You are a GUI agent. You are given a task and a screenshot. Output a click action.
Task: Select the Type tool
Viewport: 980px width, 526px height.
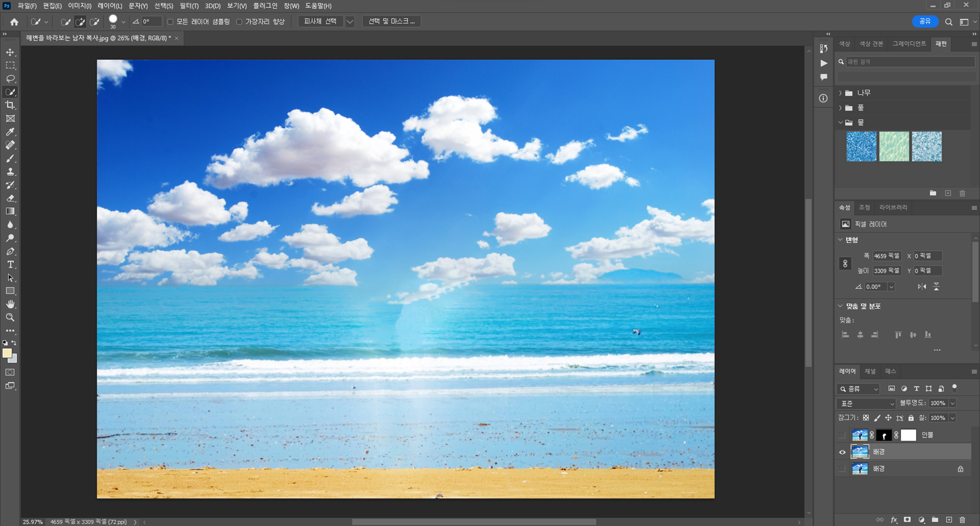tap(10, 264)
